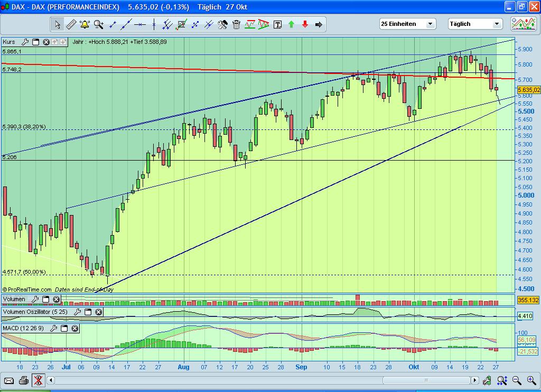This screenshot has width=541, height=392.
Task: Close the Volumen Oszillator panel
Action: (99, 312)
